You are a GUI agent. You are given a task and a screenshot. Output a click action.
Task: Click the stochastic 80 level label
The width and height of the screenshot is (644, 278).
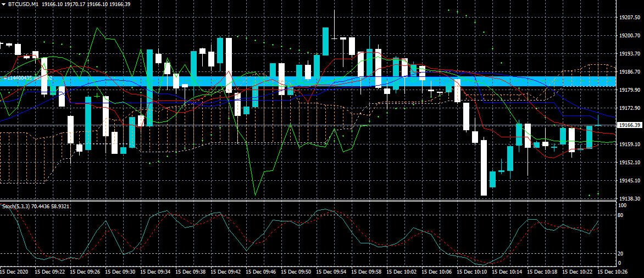click(x=621, y=215)
